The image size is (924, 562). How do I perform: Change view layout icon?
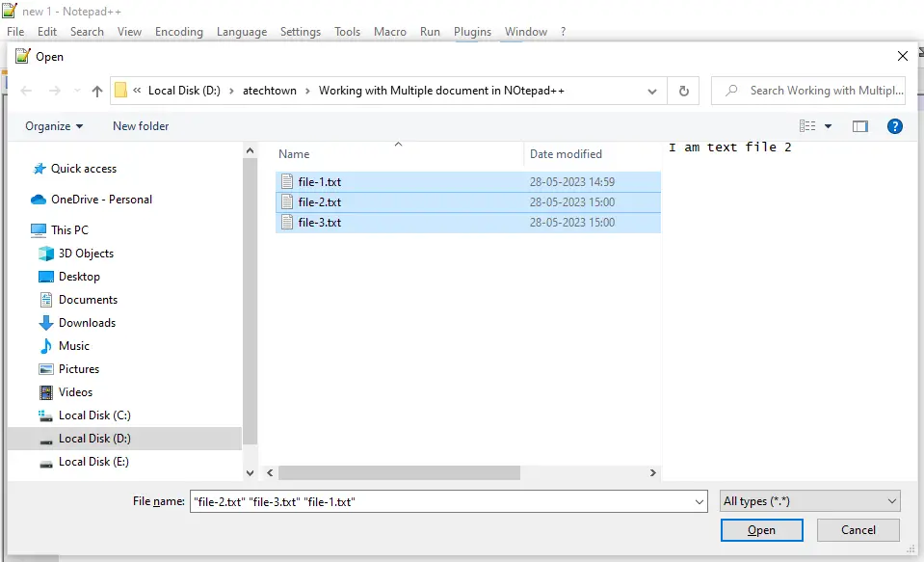point(807,126)
